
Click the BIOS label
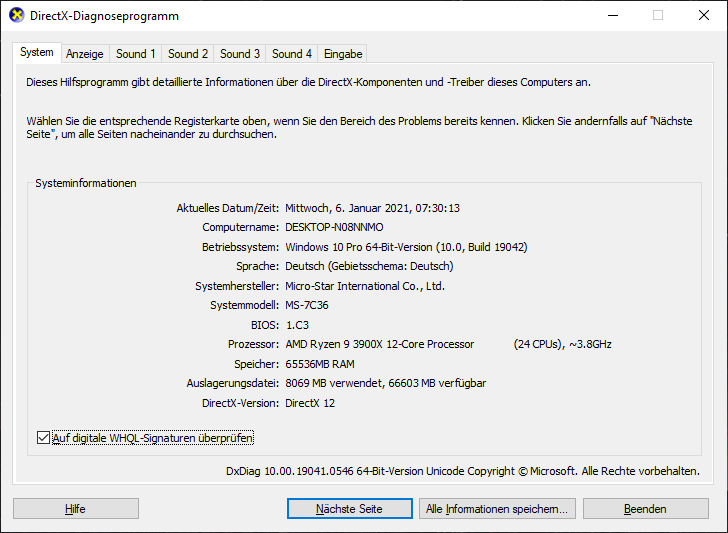click(x=265, y=325)
